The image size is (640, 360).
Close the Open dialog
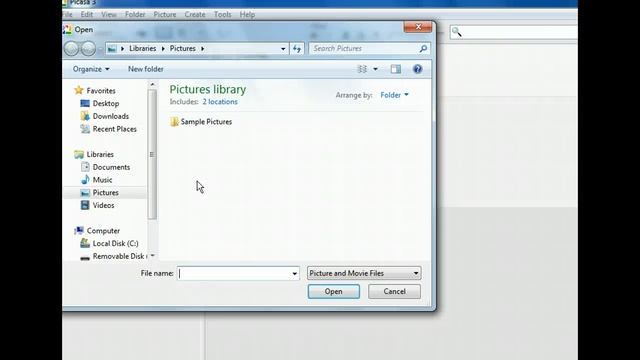[x=418, y=27]
